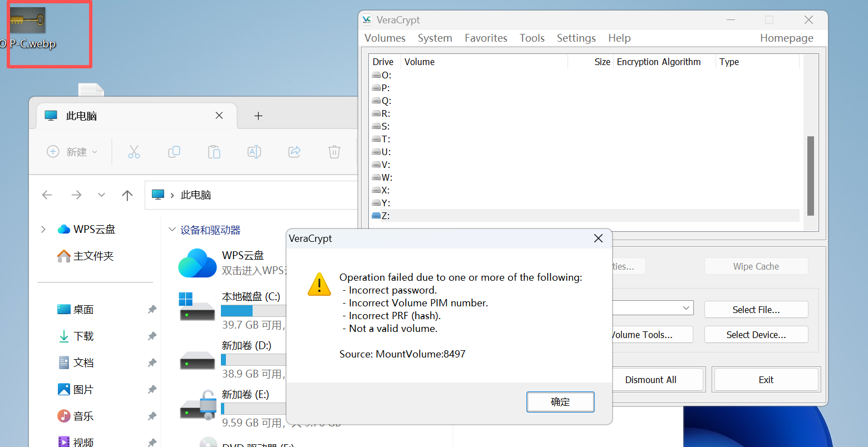Expand the WPS云盘 tree node
This screenshot has height=447, width=868.
point(43,229)
